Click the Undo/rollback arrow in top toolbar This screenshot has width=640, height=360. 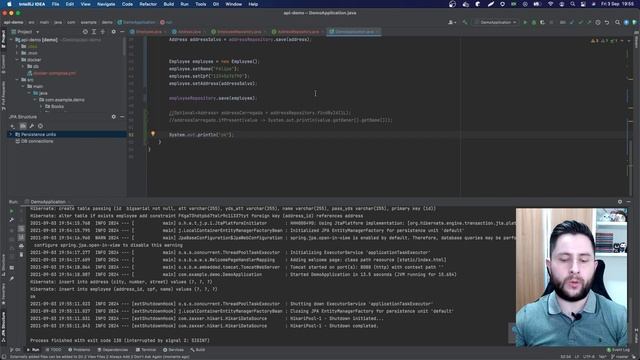607,22
